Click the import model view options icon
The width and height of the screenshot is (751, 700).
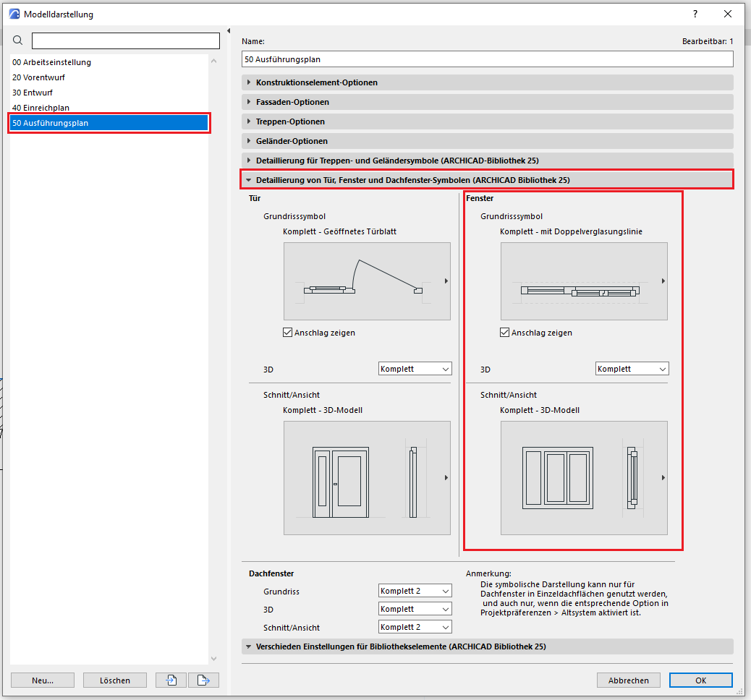tap(172, 680)
